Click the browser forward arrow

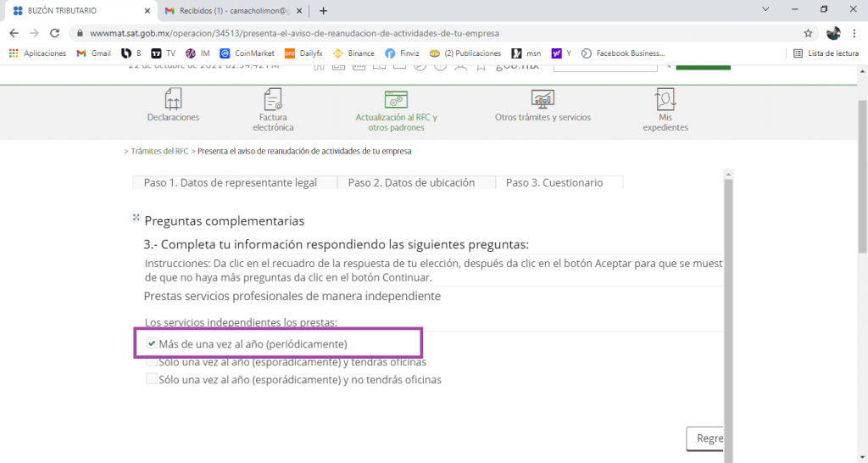pos(34,33)
